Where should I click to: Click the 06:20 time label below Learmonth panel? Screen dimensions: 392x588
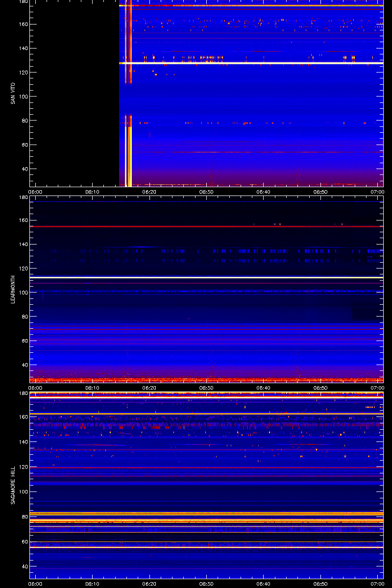[x=149, y=388]
